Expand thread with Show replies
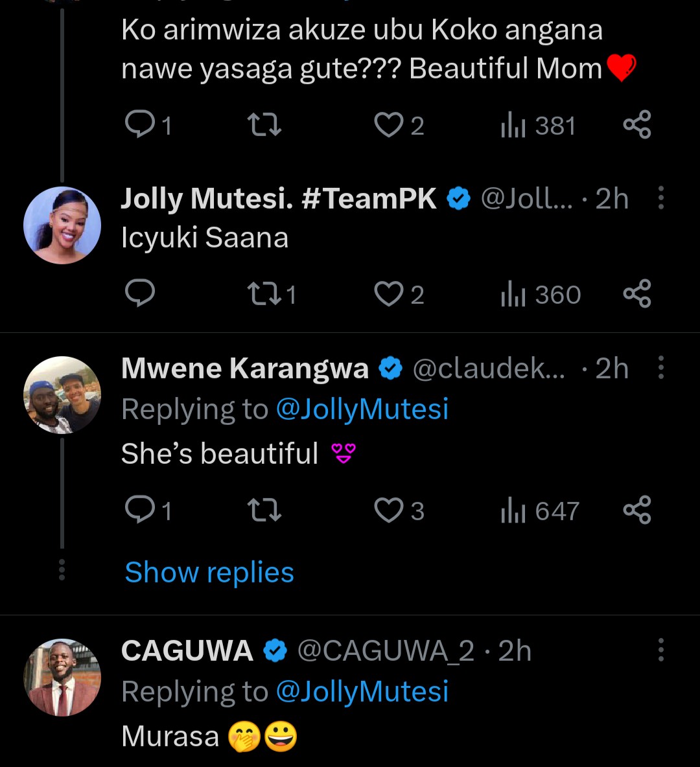700x767 pixels. point(209,573)
